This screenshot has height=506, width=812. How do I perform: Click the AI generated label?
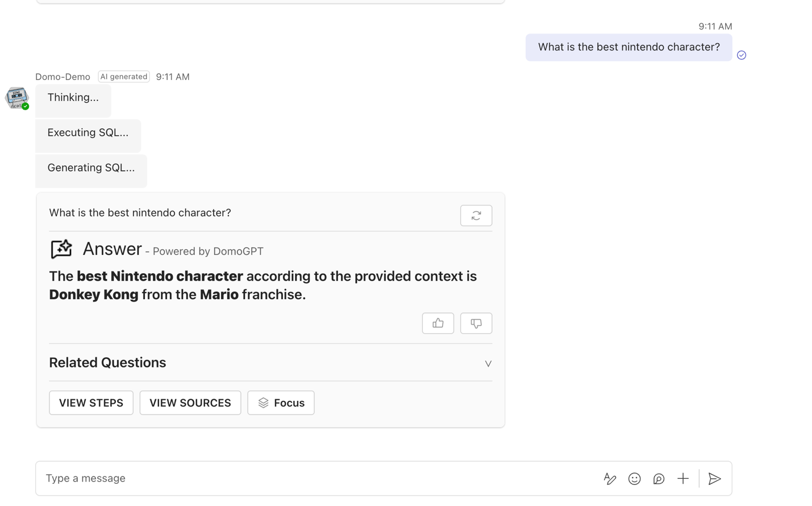(x=124, y=77)
